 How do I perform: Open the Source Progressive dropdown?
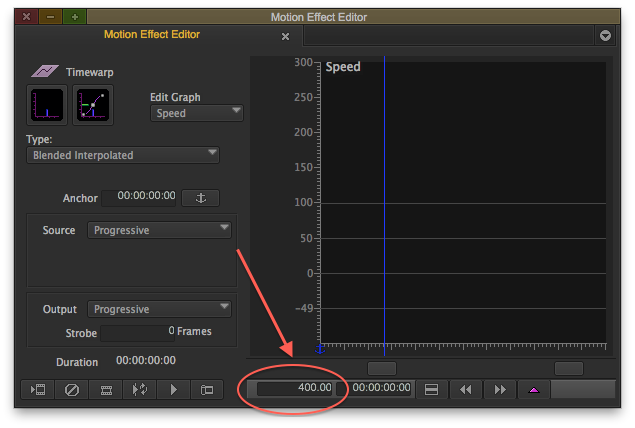tap(159, 230)
